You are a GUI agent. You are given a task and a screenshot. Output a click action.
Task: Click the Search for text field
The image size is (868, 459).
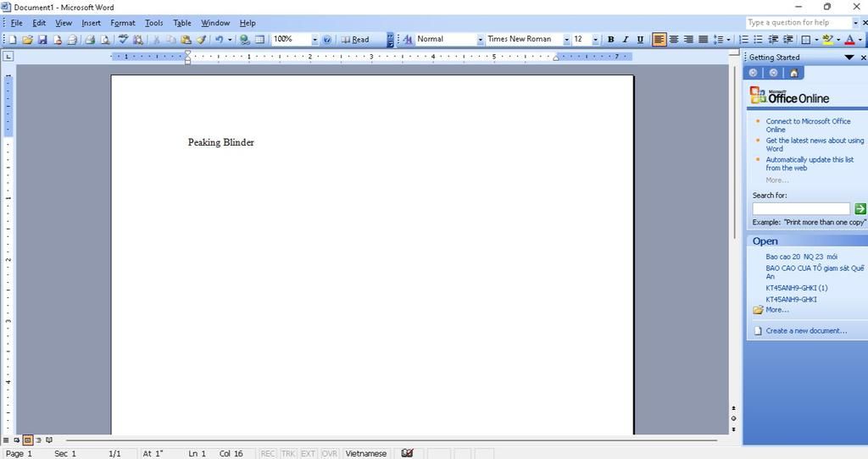[801, 208]
